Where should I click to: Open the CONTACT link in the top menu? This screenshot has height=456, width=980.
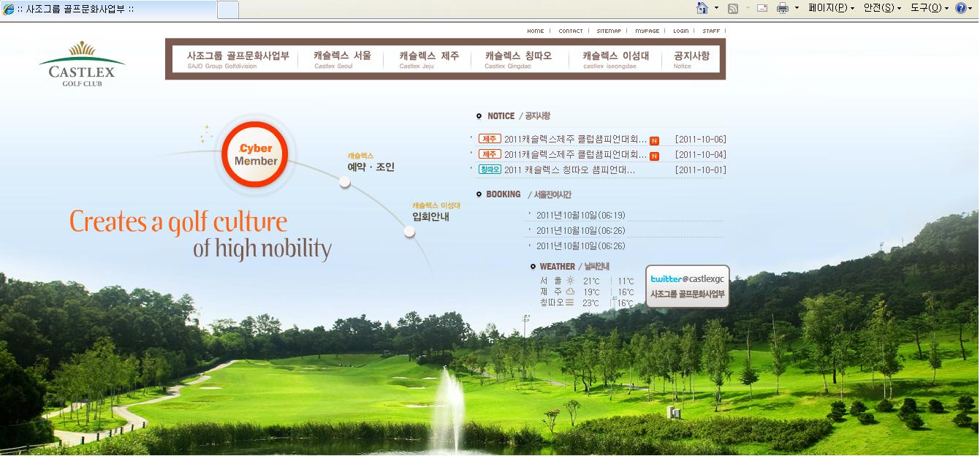pos(571,31)
